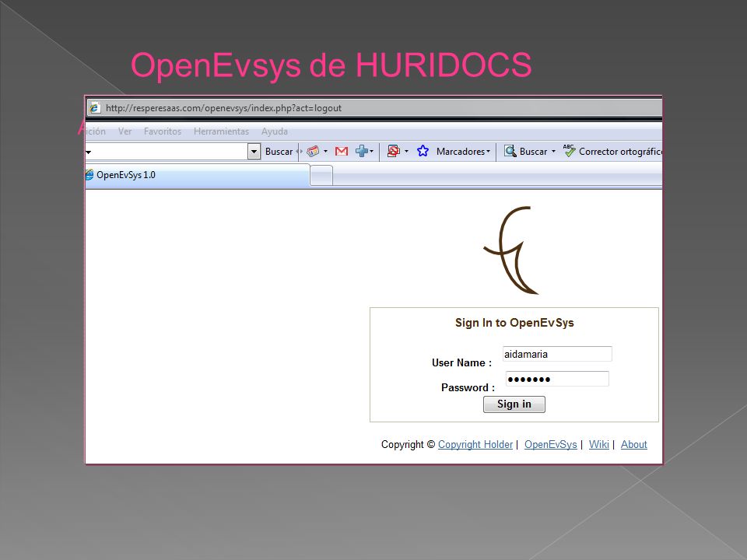747x560 pixels.
Task: Click the Password input field
Action: pyautogui.click(x=557, y=379)
